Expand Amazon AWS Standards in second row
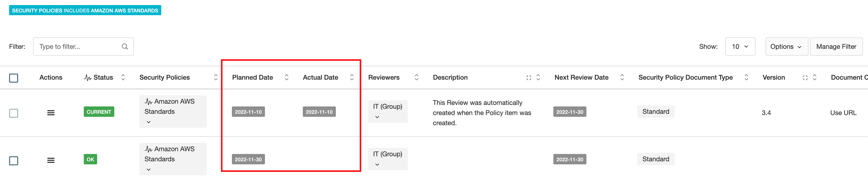 pyautogui.click(x=149, y=170)
